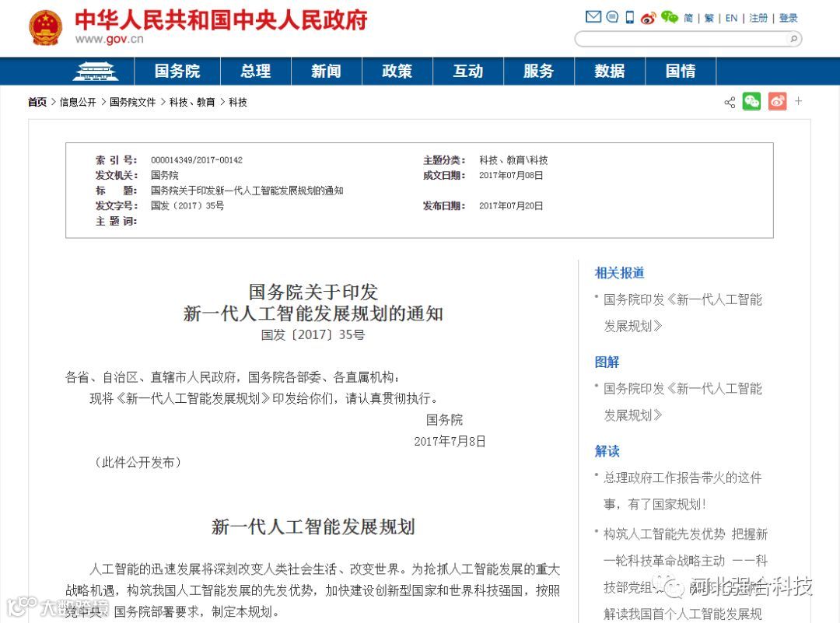Click the 相关报道 sidebar heading
This screenshot has height=623, width=840.
pyautogui.click(x=619, y=273)
